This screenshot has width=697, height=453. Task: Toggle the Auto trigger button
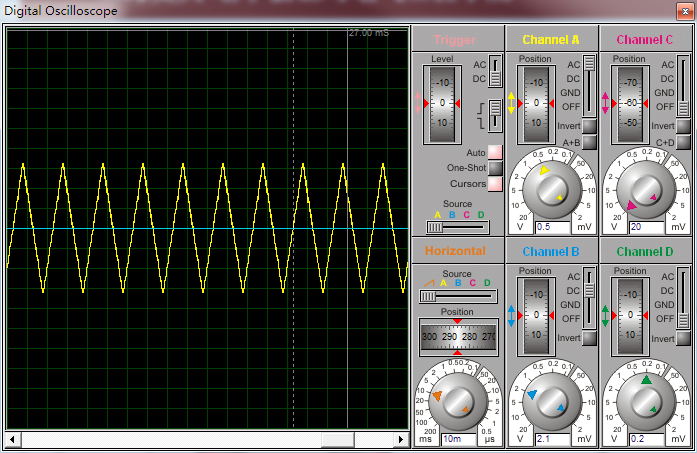tap(494, 152)
